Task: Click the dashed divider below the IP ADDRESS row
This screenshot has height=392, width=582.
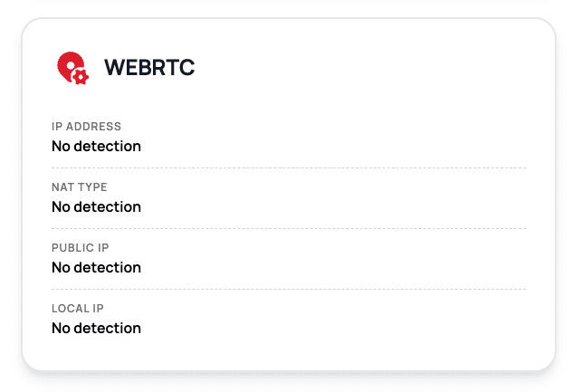Action: point(288,167)
